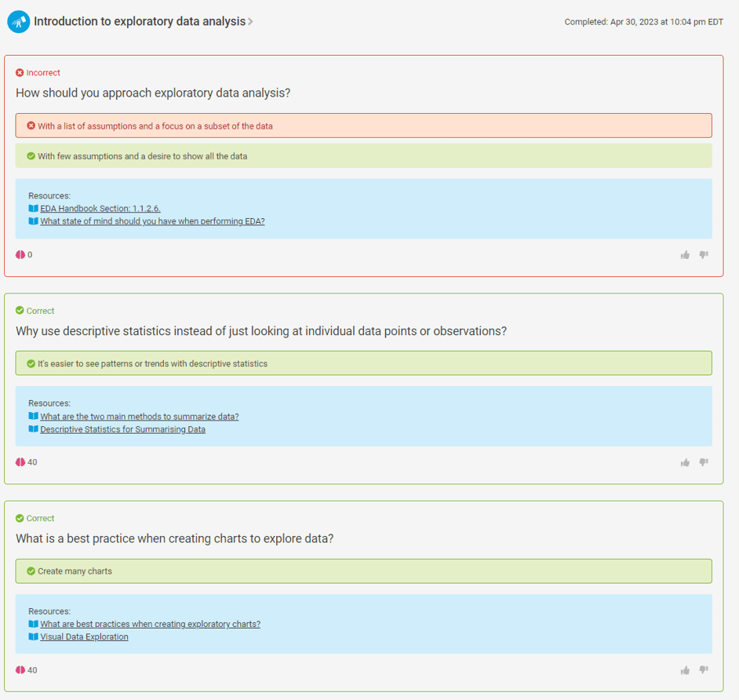Click the brain icon on descriptive statistics question
The width and height of the screenshot is (739, 700).
[x=20, y=462]
